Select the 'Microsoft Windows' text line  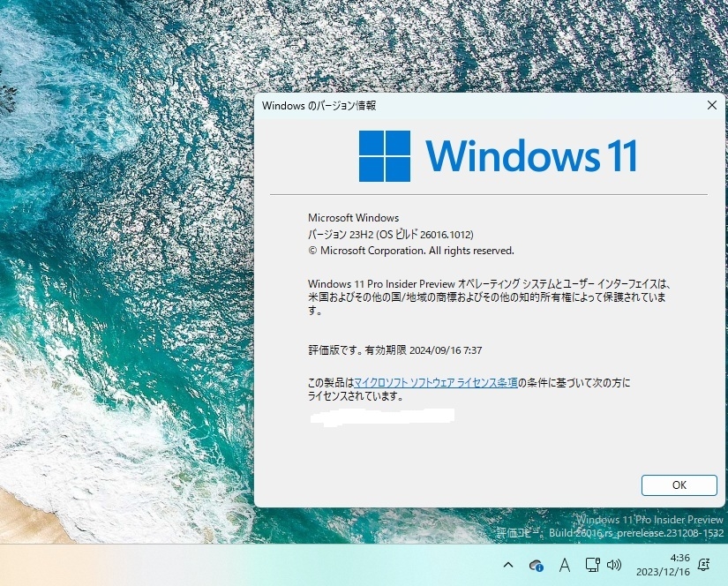[353, 217]
